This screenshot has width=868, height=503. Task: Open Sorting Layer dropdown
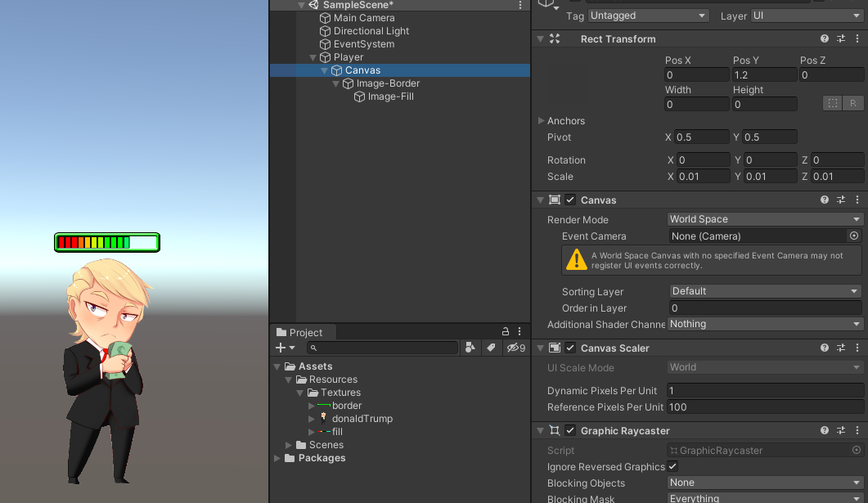764,291
